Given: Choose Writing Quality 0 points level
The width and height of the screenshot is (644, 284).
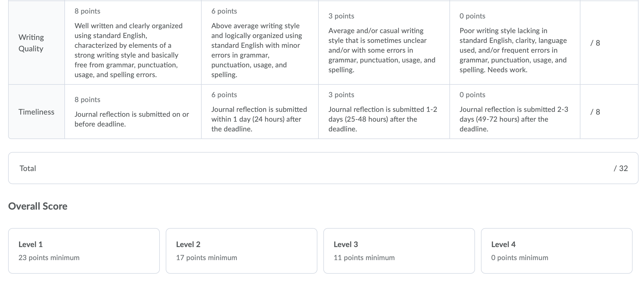Looking at the screenshot, I should pyautogui.click(x=515, y=43).
